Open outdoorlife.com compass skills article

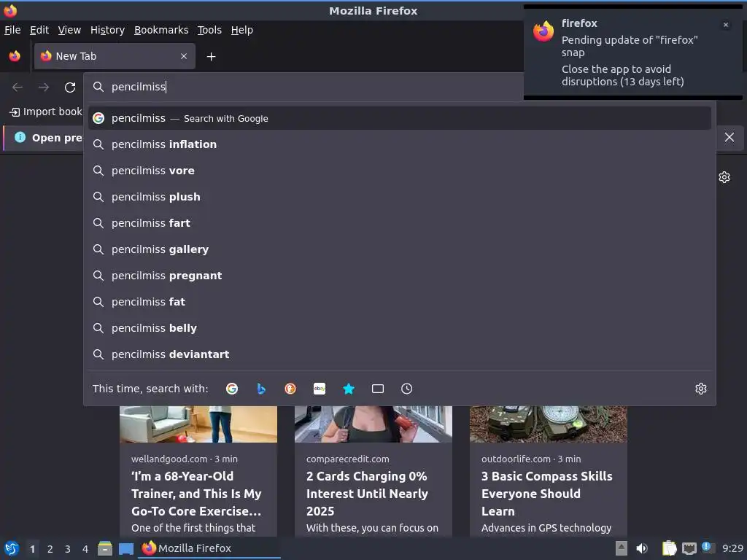[547, 494]
